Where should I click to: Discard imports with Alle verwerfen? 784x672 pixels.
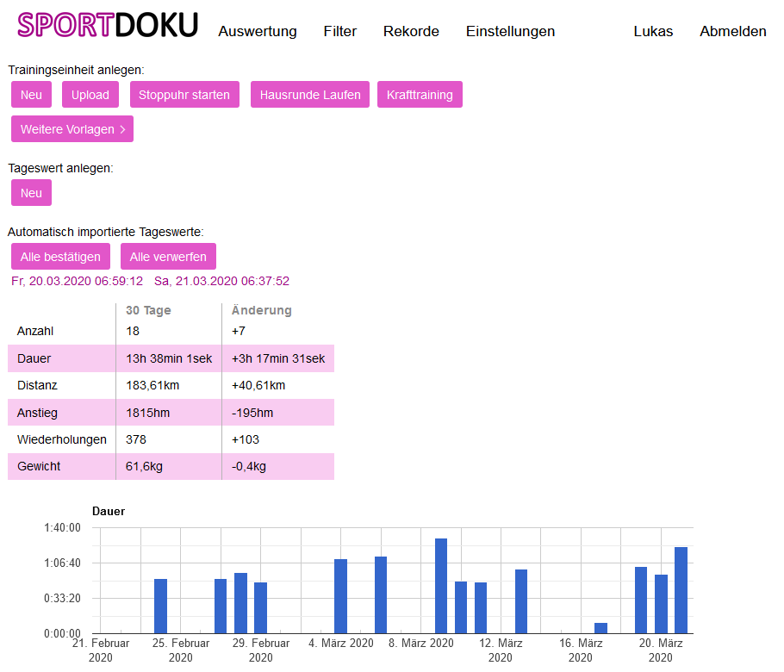168,257
